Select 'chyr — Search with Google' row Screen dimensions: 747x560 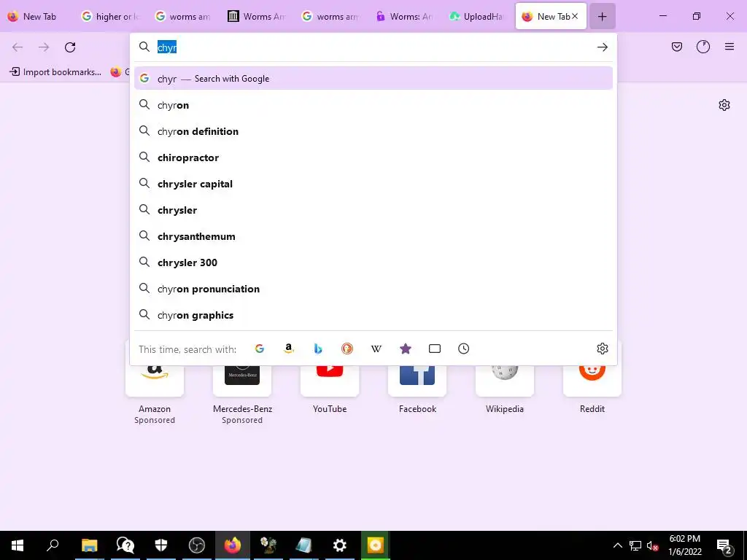(x=373, y=79)
